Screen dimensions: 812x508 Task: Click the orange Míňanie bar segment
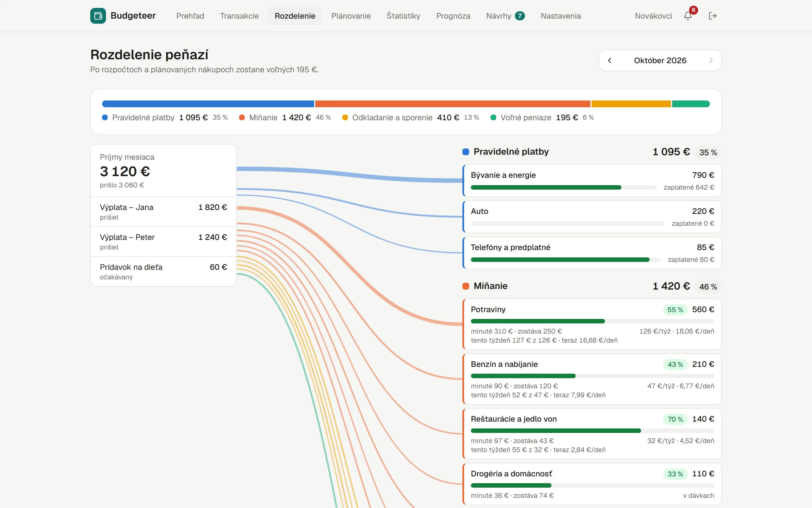(x=453, y=104)
